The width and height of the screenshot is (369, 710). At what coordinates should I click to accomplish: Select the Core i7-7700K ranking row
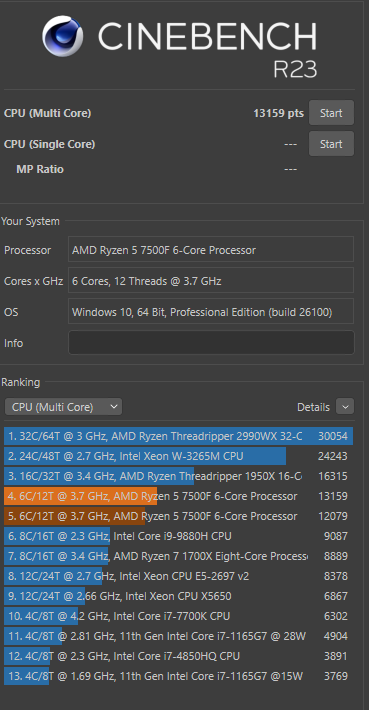tap(178, 616)
